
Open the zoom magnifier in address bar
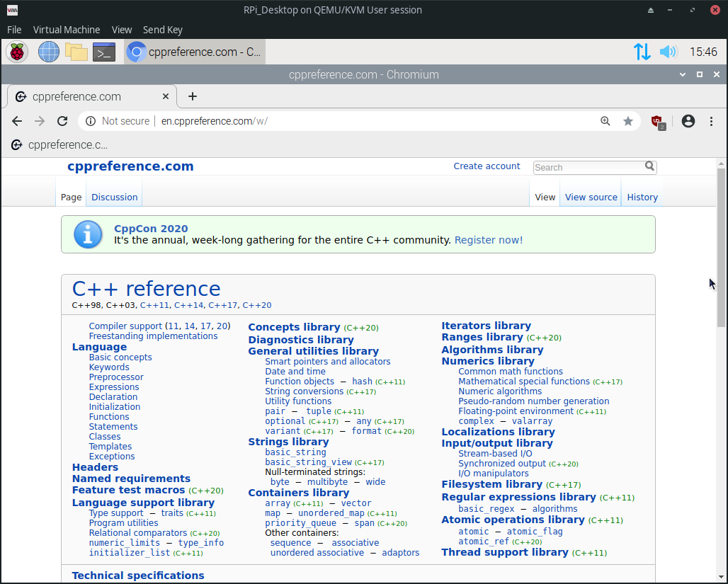[x=605, y=121]
